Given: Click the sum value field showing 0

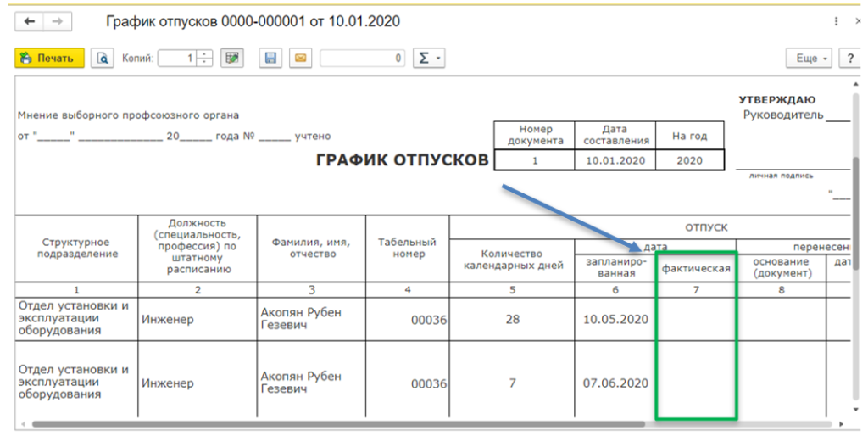Looking at the screenshot, I should 363,59.
